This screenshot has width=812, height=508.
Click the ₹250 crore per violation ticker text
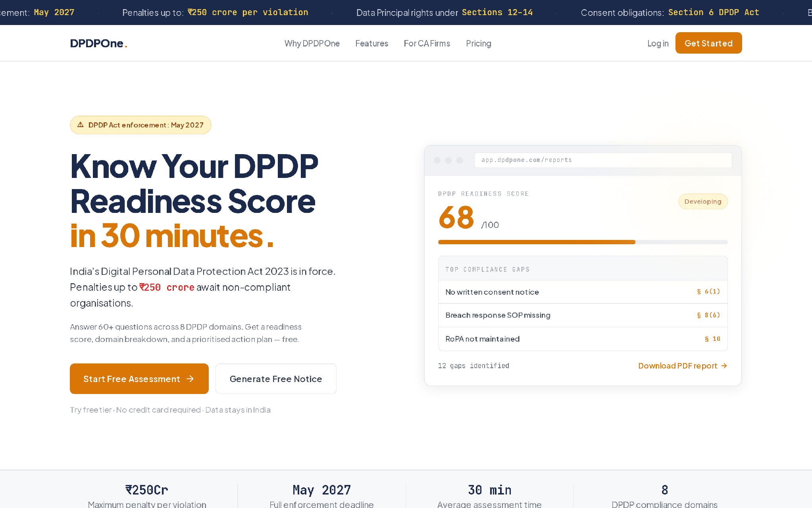tap(248, 12)
